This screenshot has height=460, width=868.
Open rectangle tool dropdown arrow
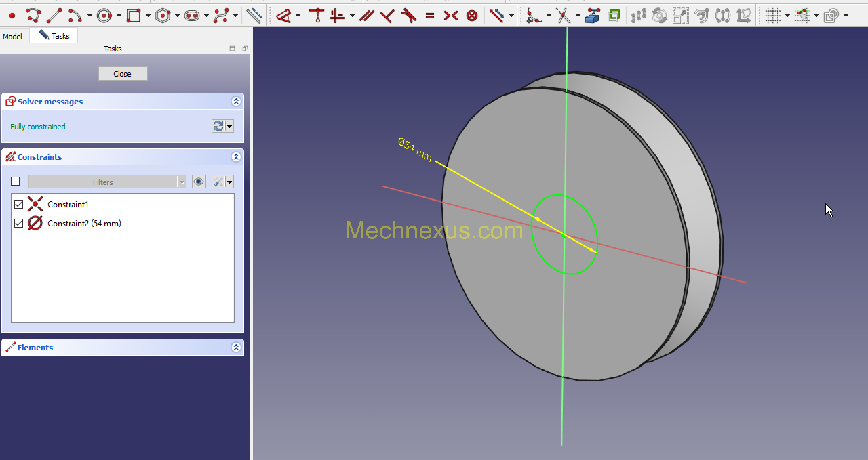(x=148, y=16)
